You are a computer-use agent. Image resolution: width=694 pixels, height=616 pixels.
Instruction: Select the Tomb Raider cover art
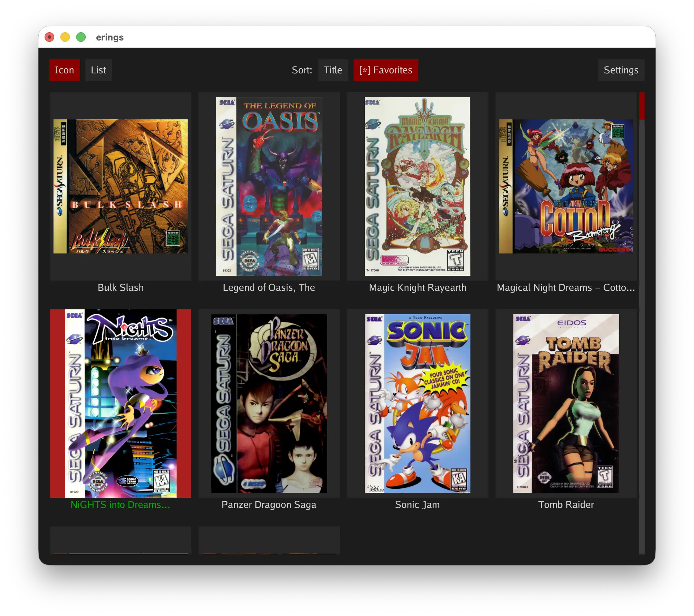pyautogui.click(x=566, y=403)
